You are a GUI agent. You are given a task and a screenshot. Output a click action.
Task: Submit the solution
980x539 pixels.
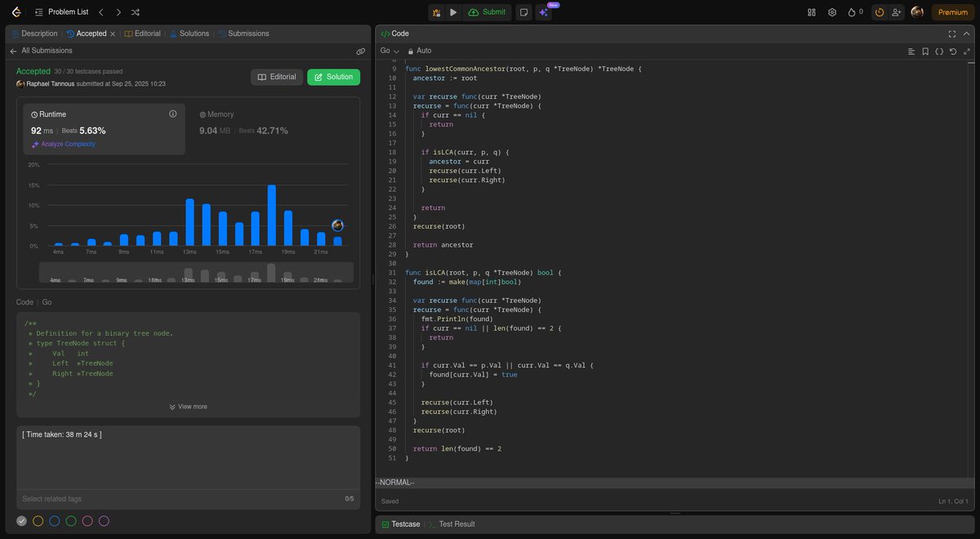487,12
